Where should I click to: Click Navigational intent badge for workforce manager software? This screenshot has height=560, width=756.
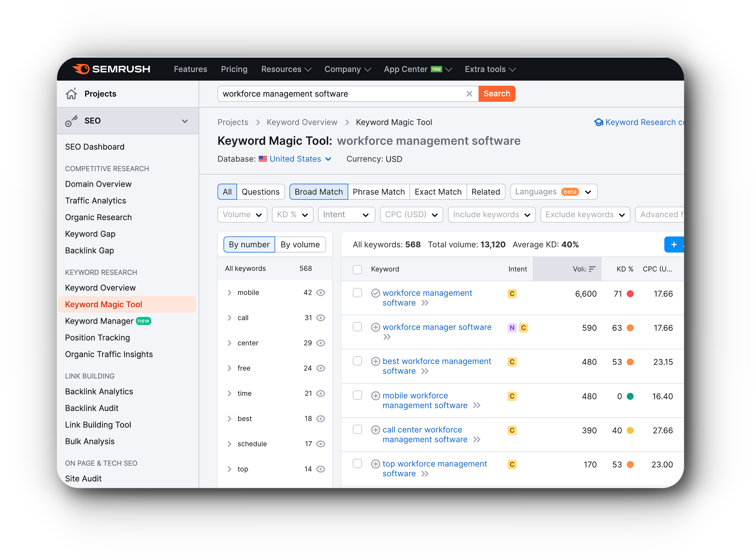(x=512, y=328)
